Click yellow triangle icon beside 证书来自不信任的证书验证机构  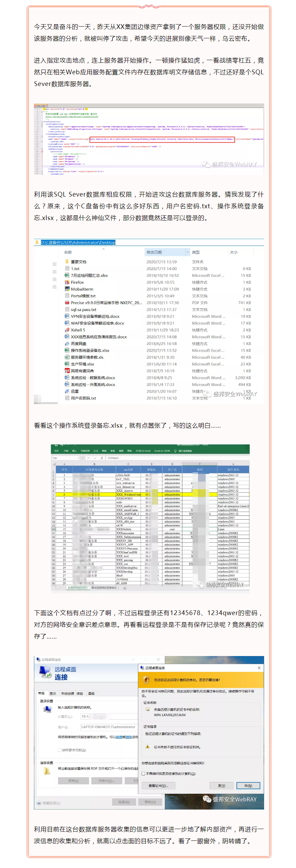147,747
